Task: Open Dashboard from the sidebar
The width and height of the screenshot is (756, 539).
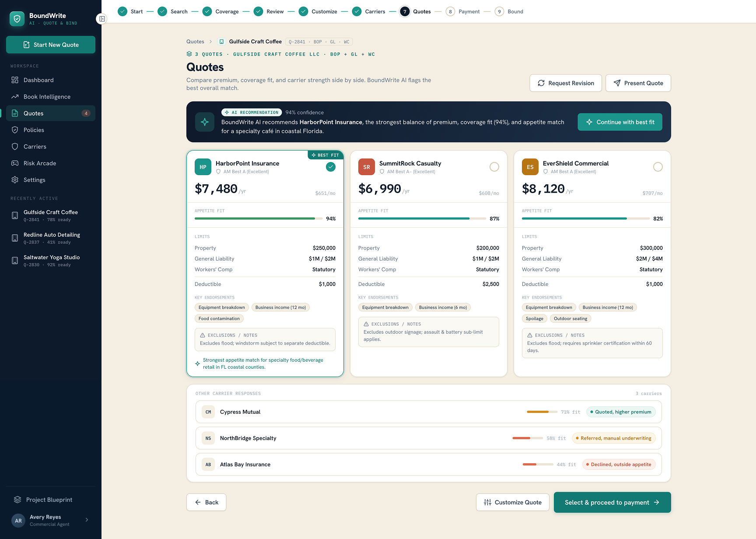Action: coord(51,80)
